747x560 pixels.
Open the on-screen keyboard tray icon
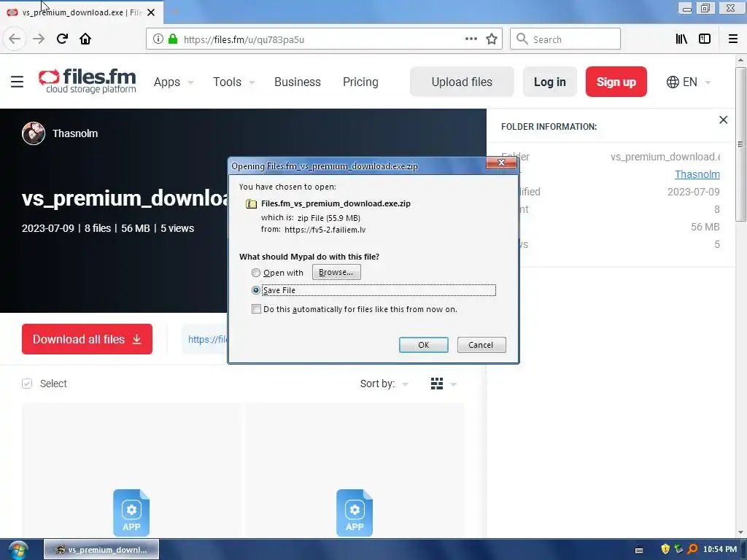pyautogui.click(x=639, y=550)
